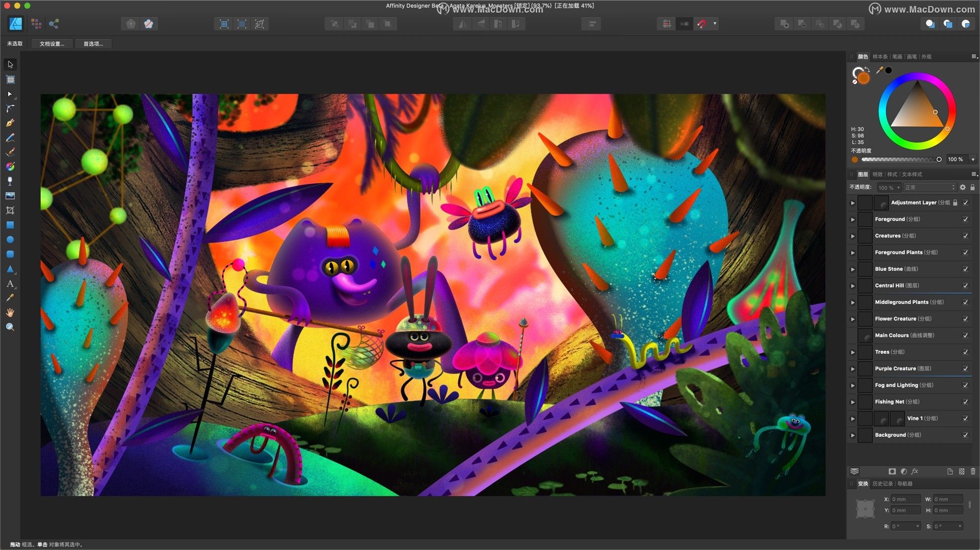Switch to Pixel persona icon

point(36,24)
